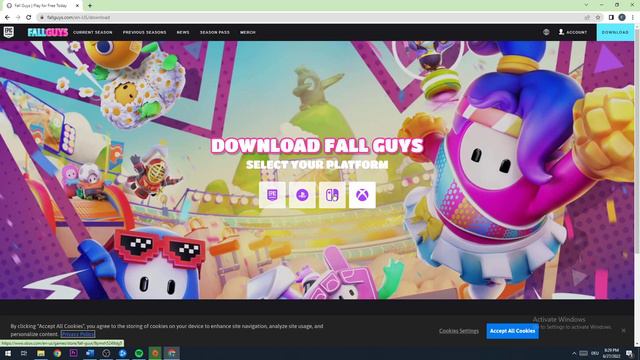Open the Merch link
The height and width of the screenshot is (360, 640).
click(x=248, y=32)
